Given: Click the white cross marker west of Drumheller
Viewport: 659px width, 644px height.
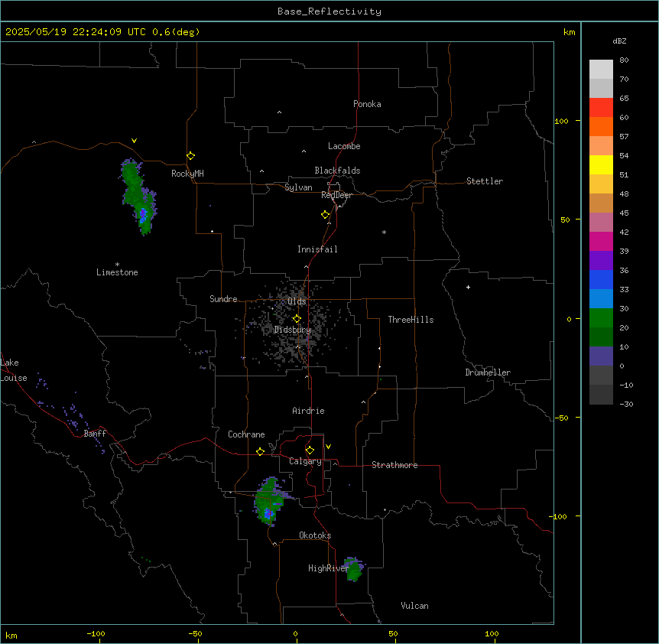Looking at the screenshot, I should coord(468,287).
